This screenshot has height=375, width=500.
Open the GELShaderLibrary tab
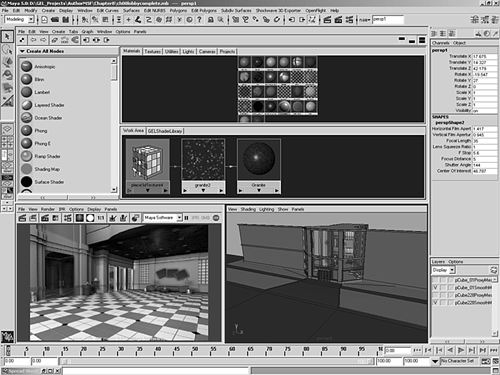(165, 131)
